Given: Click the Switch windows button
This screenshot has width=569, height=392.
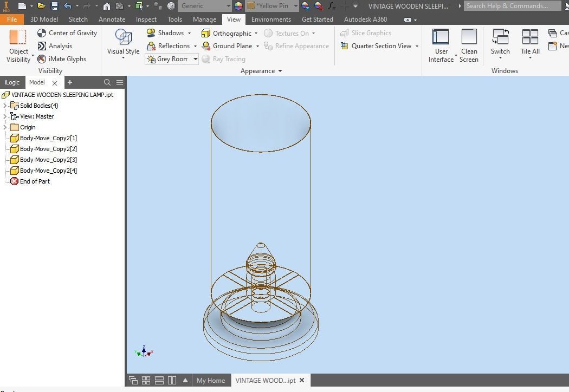Looking at the screenshot, I should click(500, 43).
